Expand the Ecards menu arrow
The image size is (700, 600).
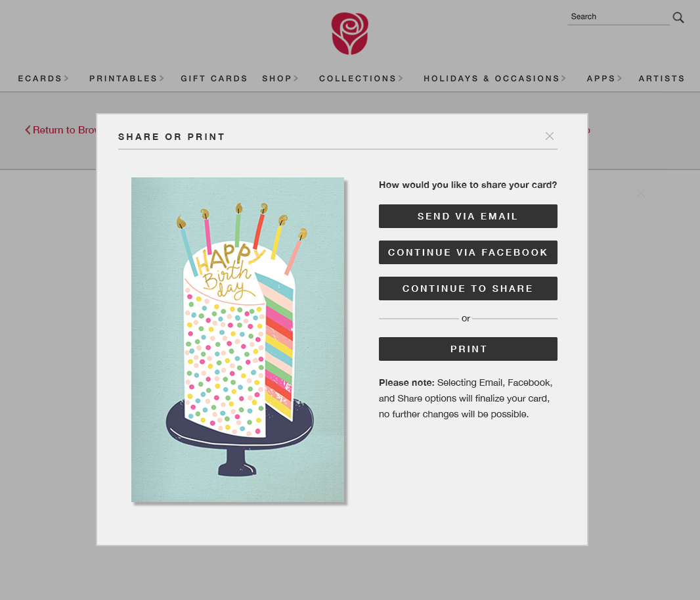point(66,79)
